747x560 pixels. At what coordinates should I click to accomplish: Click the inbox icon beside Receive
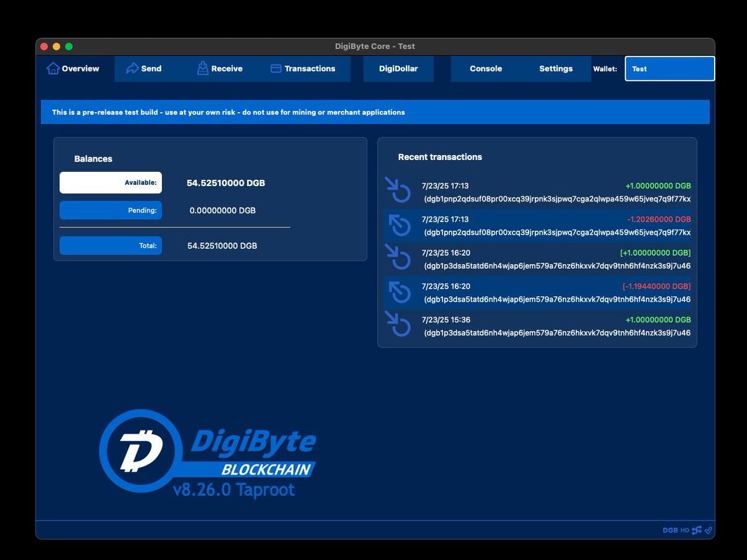click(x=202, y=68)
